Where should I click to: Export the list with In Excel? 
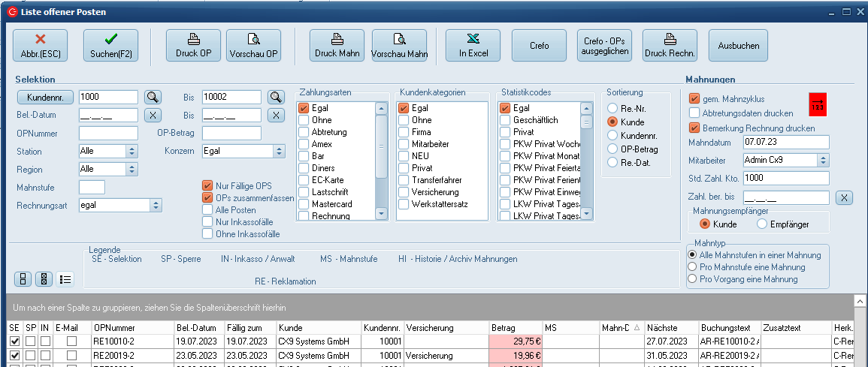pos(473,46)
